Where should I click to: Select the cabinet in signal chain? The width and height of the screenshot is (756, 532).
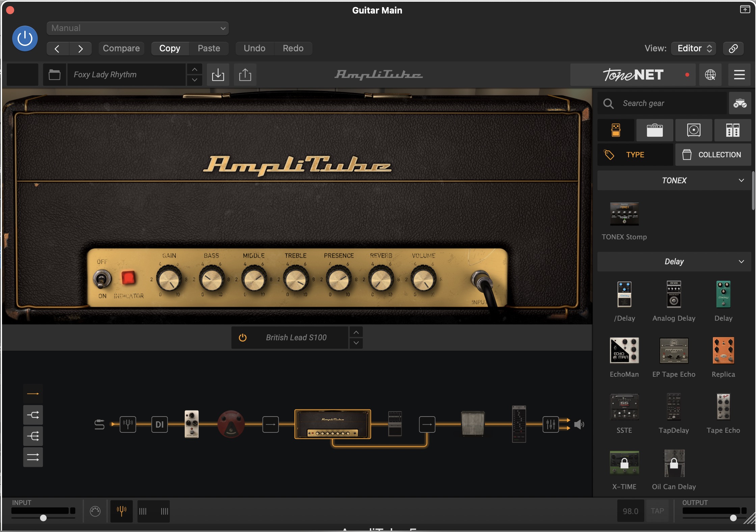(473, 424)
